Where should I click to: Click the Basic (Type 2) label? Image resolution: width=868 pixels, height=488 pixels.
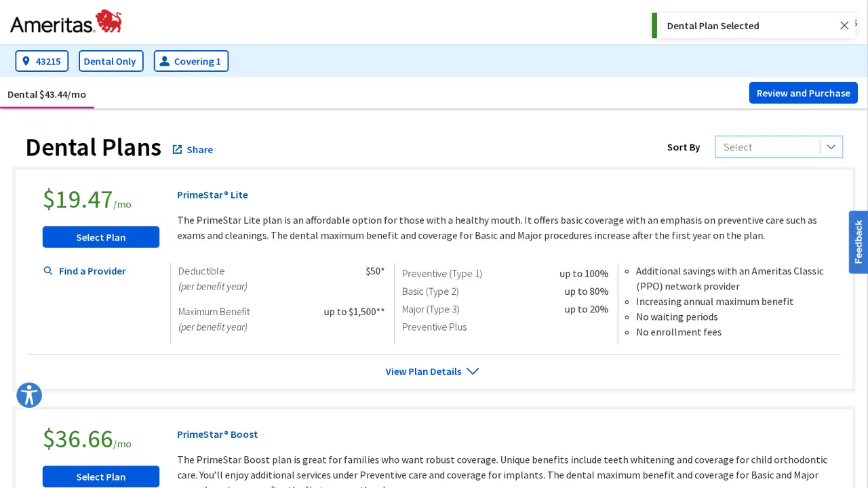(x=431, y=291)
